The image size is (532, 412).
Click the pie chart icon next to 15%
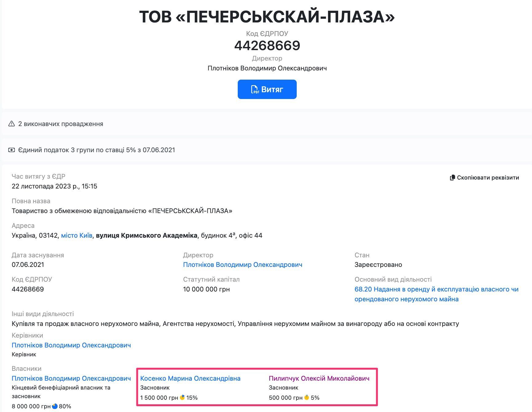point(182,397)
